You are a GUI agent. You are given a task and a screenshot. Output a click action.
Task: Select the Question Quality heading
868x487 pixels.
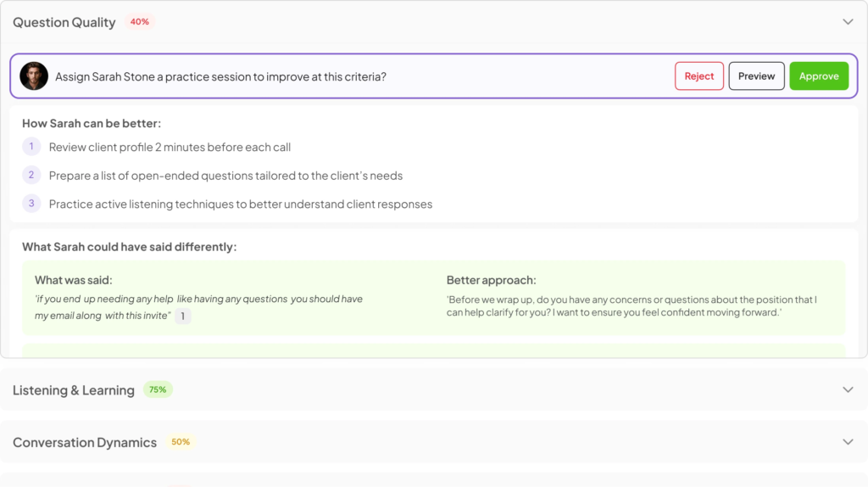pos(64,22)
